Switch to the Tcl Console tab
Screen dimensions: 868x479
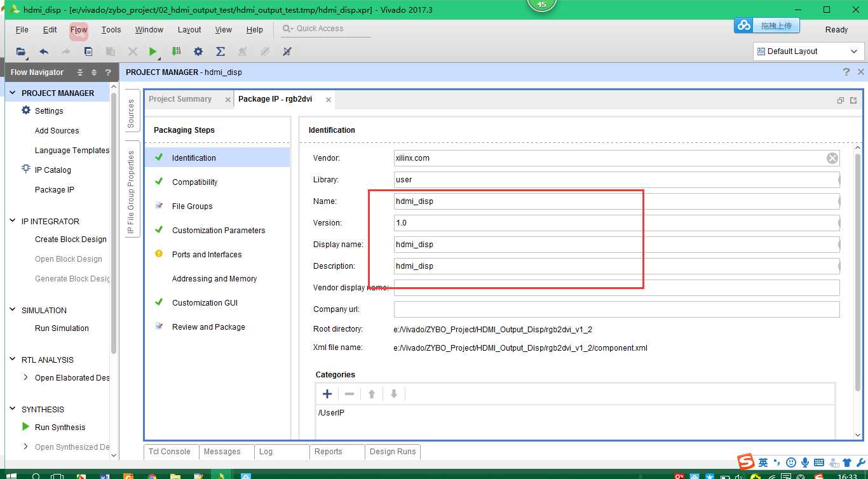pos(170,452)
